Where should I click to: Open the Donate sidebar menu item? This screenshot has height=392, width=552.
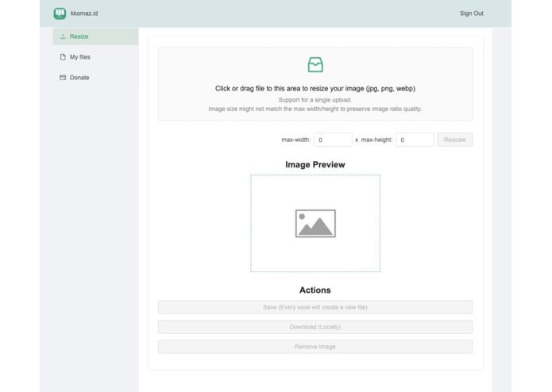[x=95, y=78]
